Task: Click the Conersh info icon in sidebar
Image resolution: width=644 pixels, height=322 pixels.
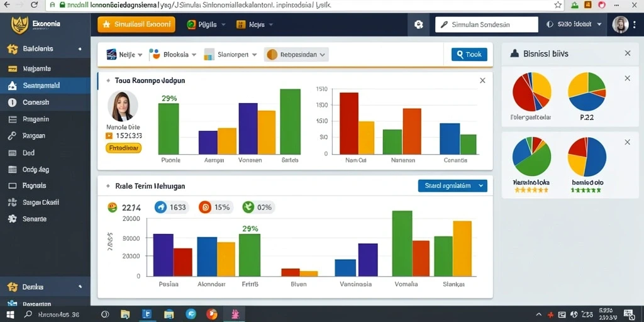Action: tap(13, 103)
